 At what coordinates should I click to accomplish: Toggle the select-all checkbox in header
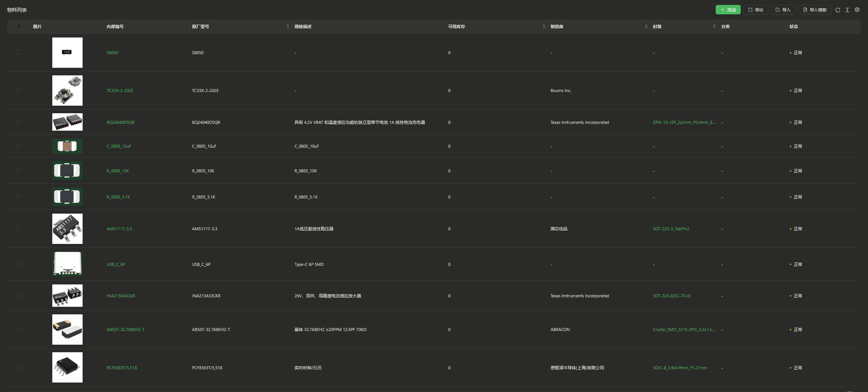19,27
